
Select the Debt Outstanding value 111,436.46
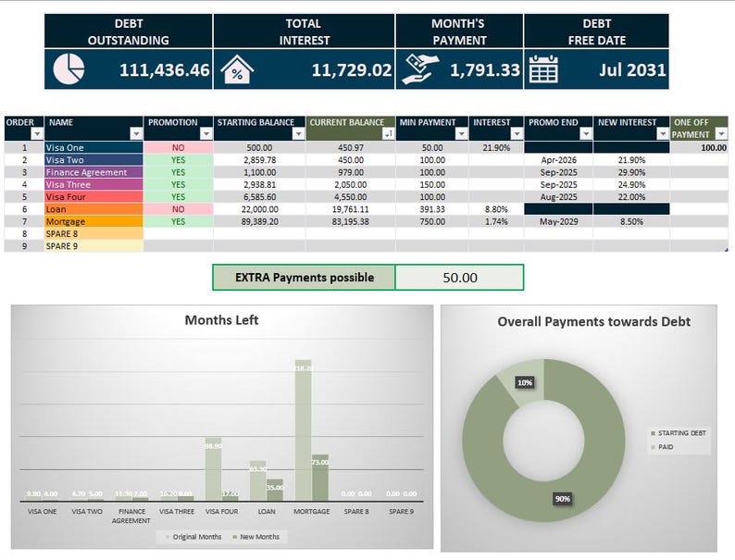(164, 70)
